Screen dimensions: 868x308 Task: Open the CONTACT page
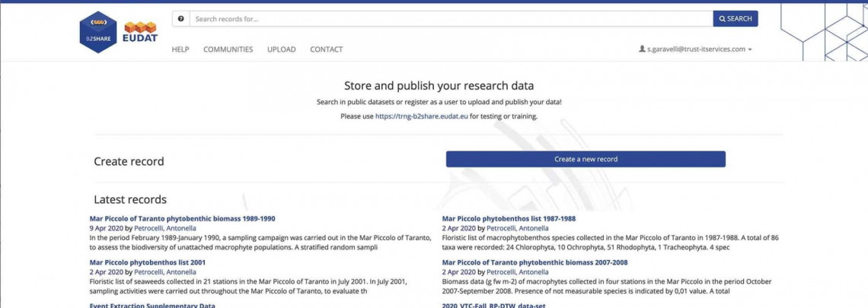click(x=326, y=49)
